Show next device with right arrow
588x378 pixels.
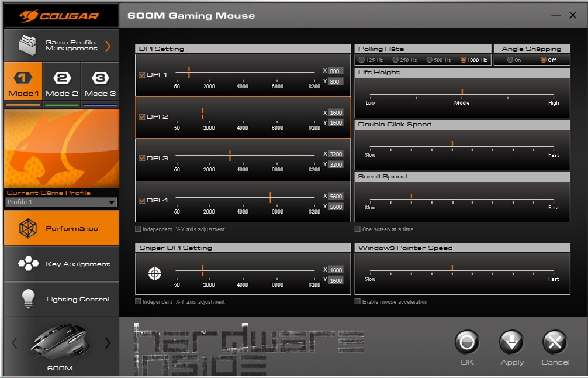[x=108, y=343]
